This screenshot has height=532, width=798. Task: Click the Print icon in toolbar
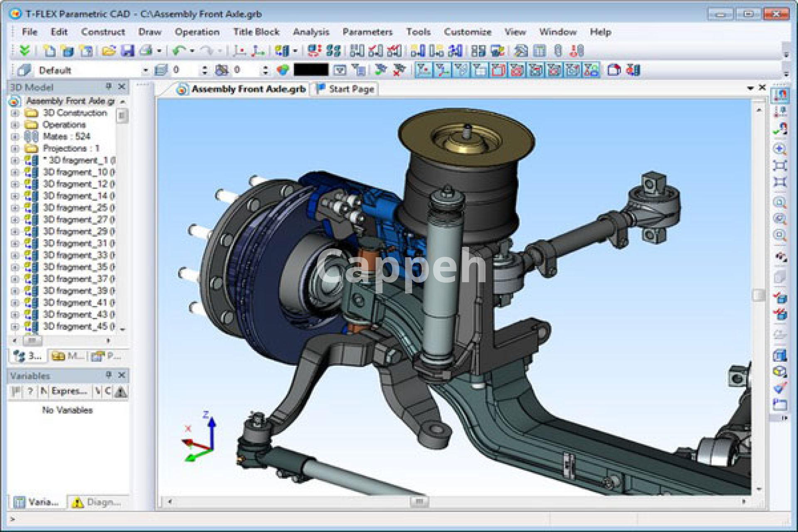(146, 51)
